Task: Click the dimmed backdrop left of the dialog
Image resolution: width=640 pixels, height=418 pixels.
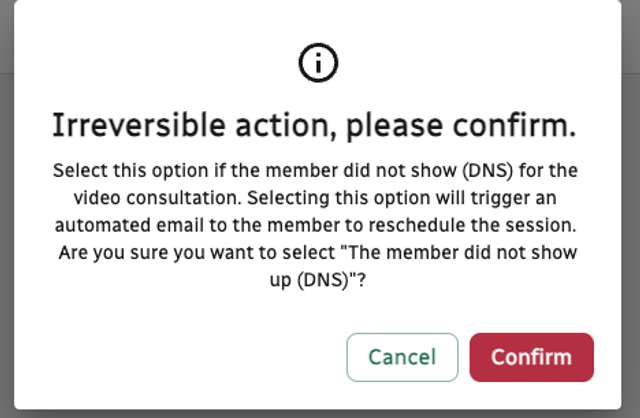Action: [x=6, y=200]
